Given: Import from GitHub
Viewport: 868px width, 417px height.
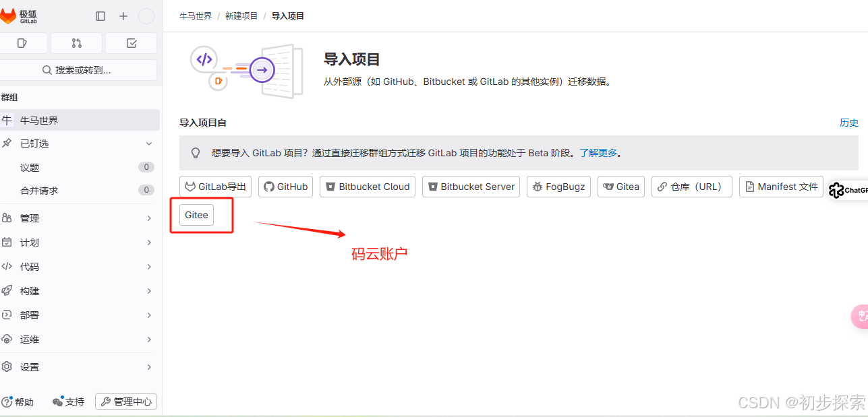Looking at the screenshot, I should coord(285,187).
